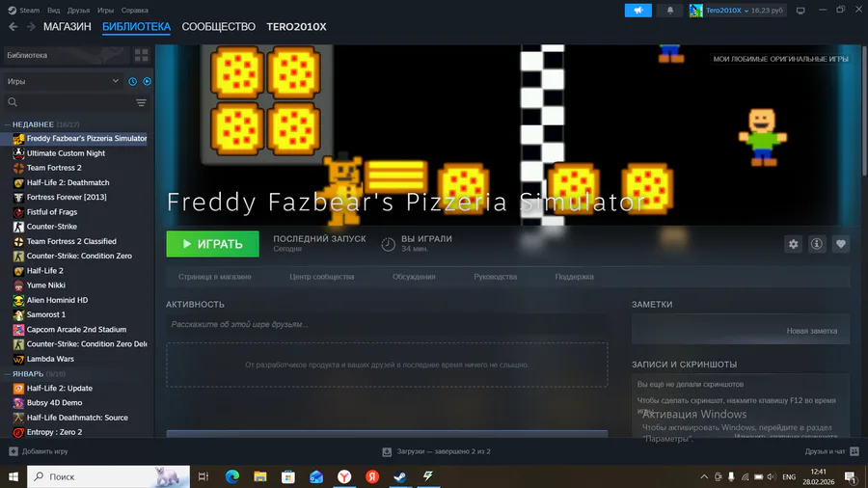
Task: Open game settings gear icon
Action: (794, 244)
